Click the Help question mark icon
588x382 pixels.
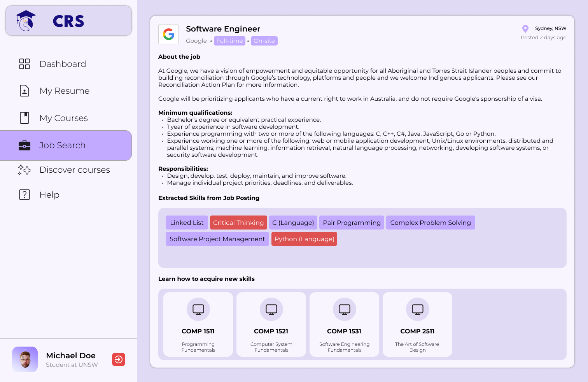pos(24,195)
